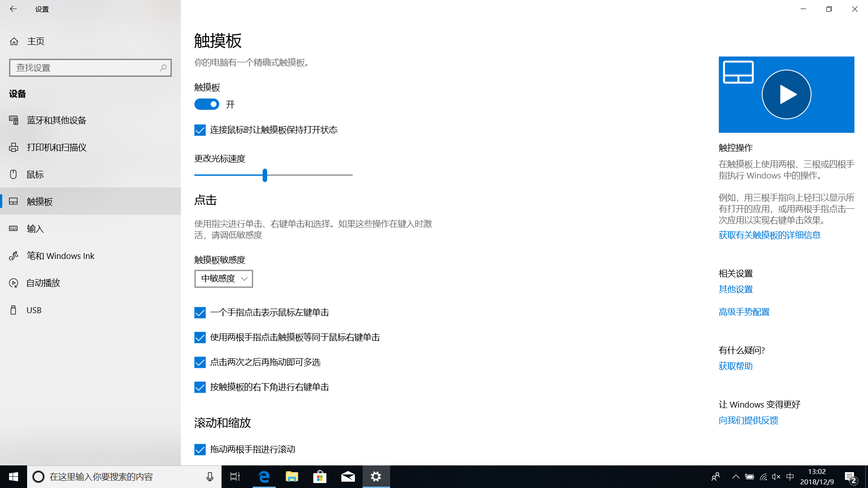Adjust the 更改光标速度 slider handle

click(x=264, y=175)
